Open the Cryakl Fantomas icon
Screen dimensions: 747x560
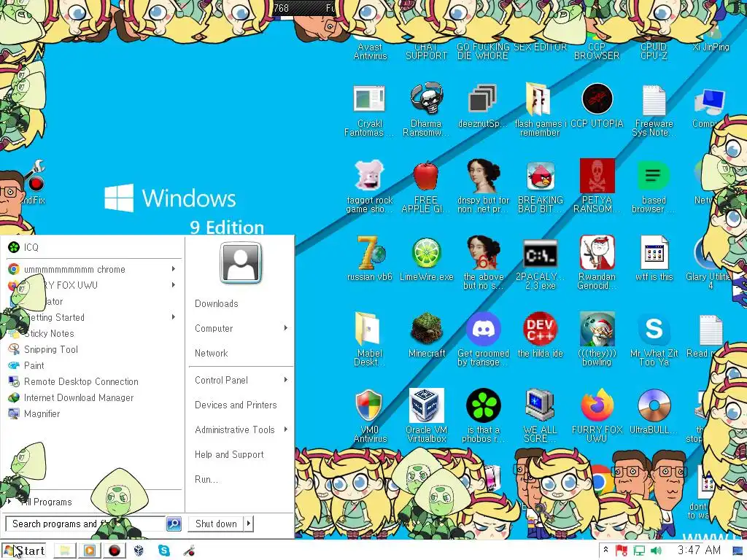[x=369, y=98]
